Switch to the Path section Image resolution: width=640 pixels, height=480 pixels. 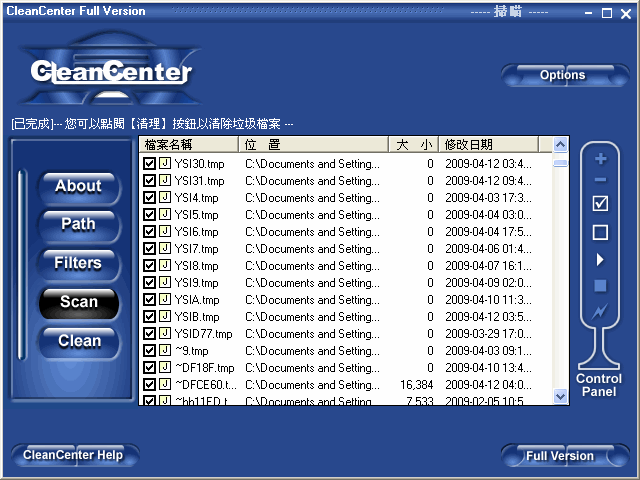[78, 224]
